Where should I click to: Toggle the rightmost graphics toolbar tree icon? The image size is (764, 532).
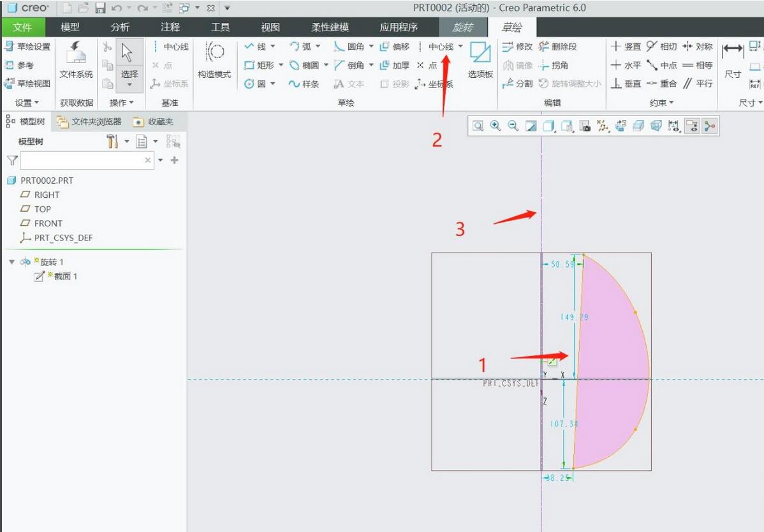[x=710, y=126]
